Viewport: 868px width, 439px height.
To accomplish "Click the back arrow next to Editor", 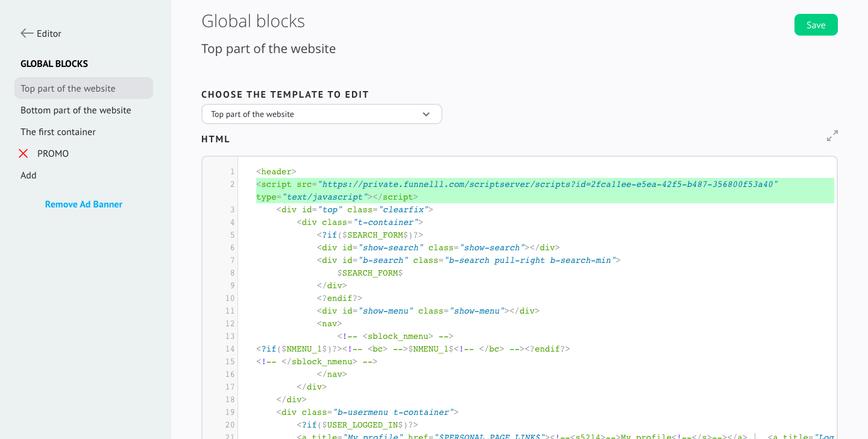I will pos(27,33).
